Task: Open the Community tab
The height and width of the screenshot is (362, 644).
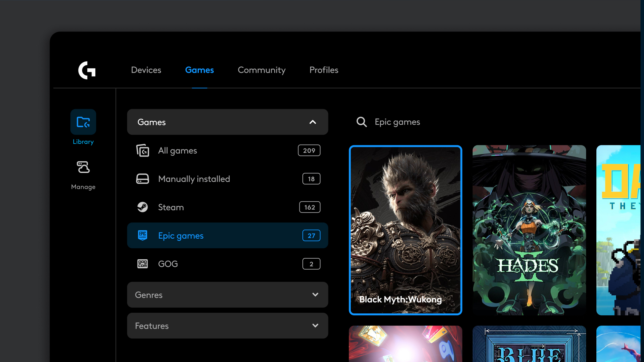Action: (x=262, y=70)
